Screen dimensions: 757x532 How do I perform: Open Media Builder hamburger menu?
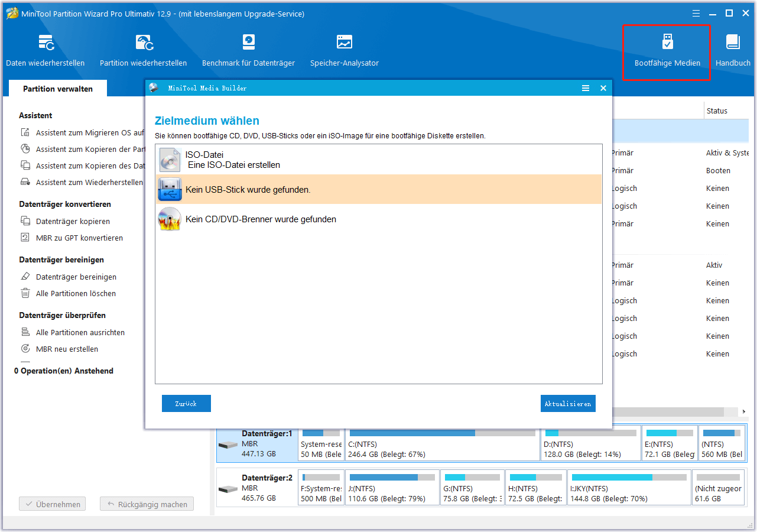point(586,88)
